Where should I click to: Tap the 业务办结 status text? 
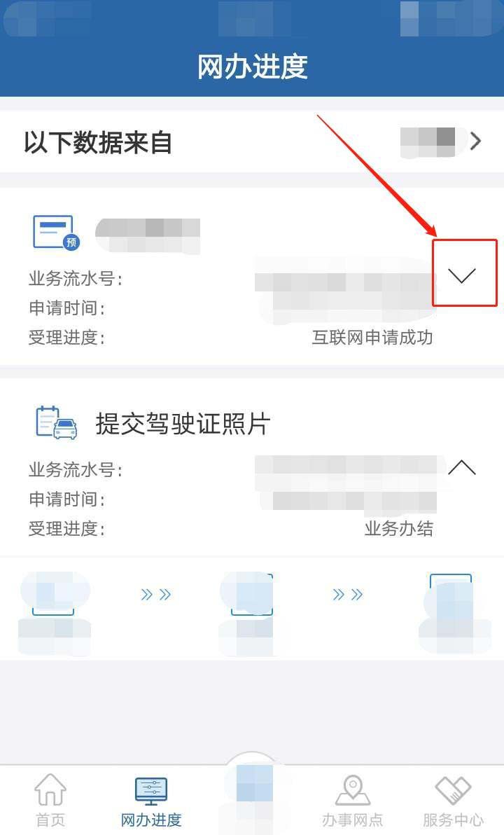[x=398, y=528]
